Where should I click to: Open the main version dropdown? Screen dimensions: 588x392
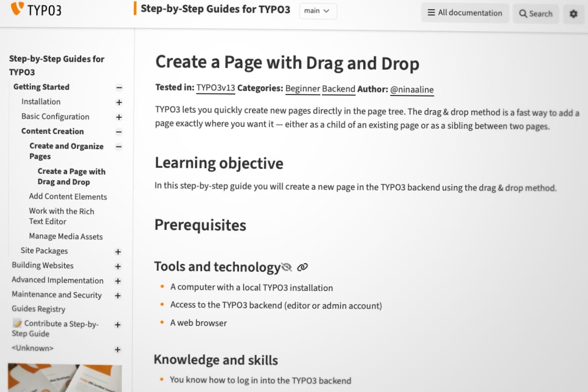point(318,11)
